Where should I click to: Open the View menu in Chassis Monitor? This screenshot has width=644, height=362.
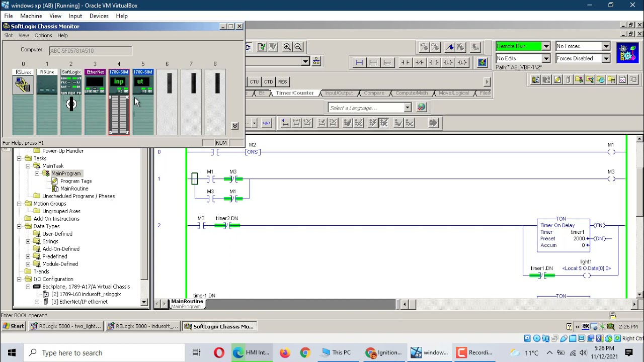pyautogui.click(x=24, y=35)
